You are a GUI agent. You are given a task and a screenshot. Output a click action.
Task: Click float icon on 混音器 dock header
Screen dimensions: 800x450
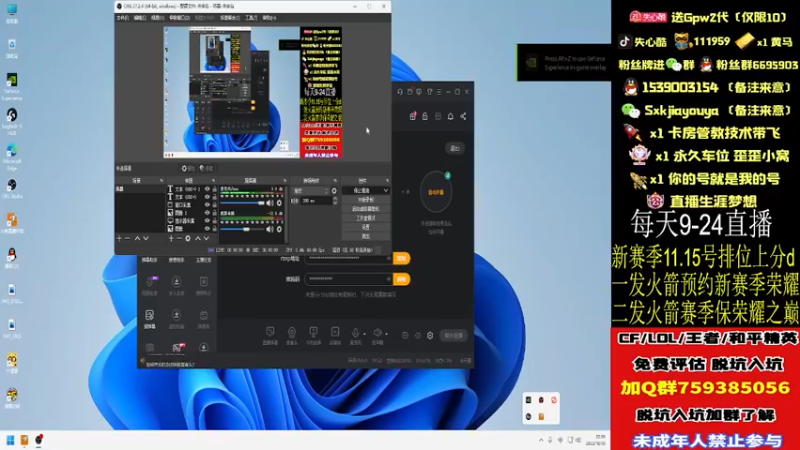pyautogui.click(x=285, y=181)
